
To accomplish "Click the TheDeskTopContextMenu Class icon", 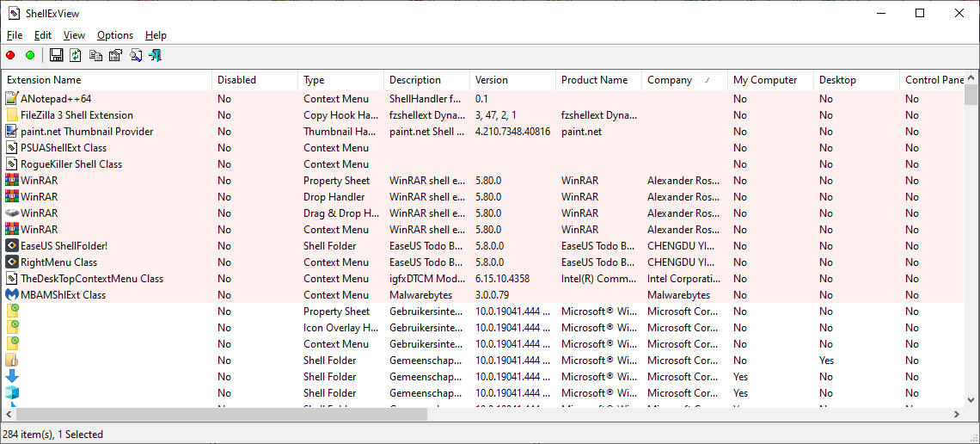I will [x=12, y=278].
